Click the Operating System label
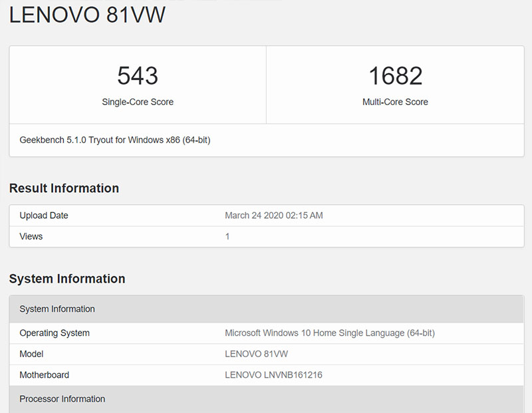 (x=55, y=333)
